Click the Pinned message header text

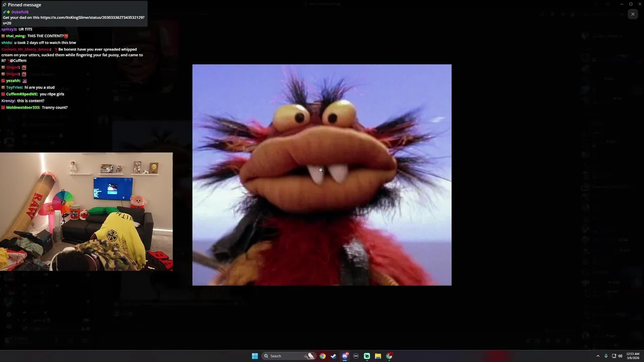[25, 5]
